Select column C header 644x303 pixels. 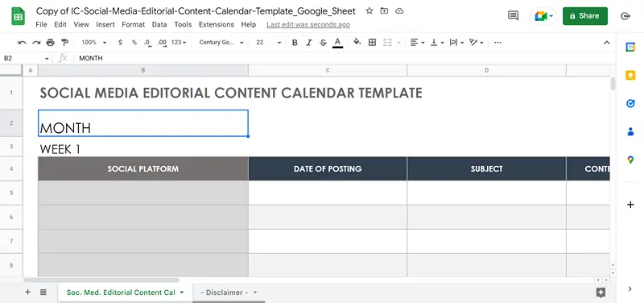[x=328, y=70]
